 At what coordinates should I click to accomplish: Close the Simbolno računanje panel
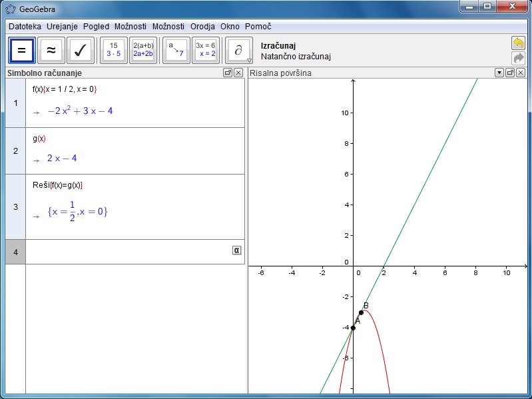(x=238, y=73)
